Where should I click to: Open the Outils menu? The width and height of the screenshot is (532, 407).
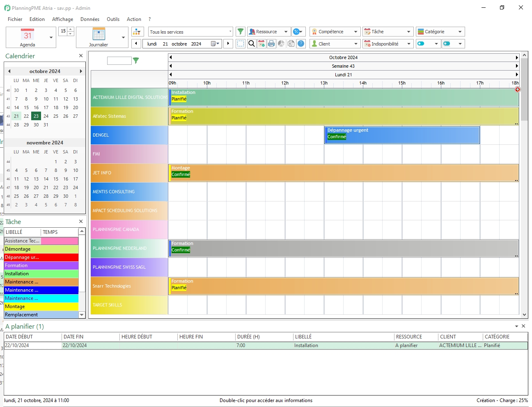[x=113, y=19]
